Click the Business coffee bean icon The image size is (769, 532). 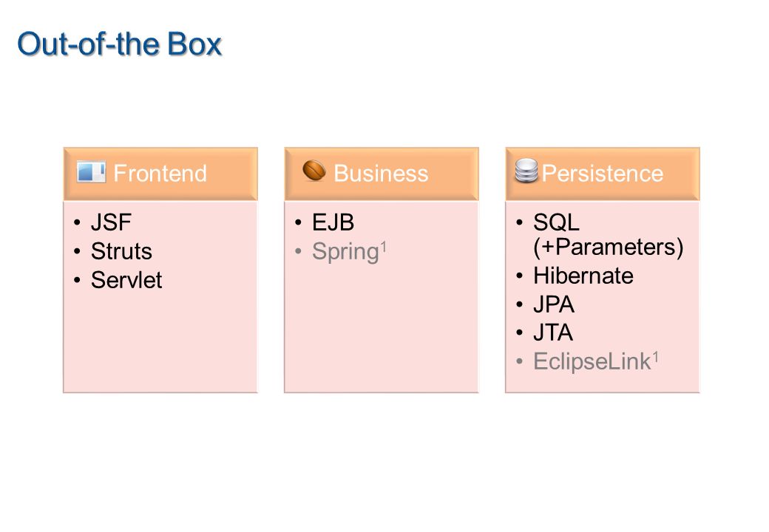coord(314,171)
